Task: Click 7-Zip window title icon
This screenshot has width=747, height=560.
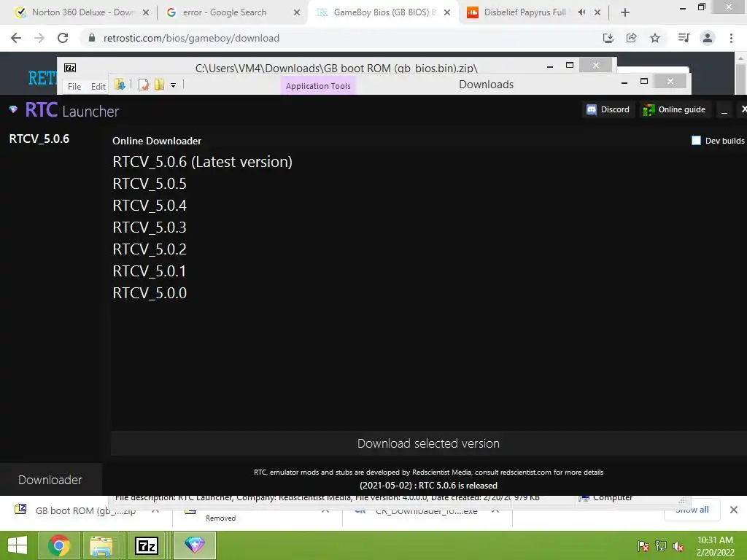Action: point(70,68)
